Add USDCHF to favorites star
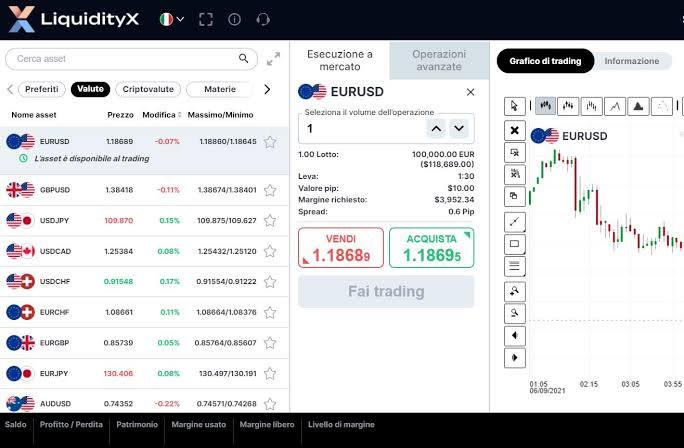The height and width of the screenshot is (448, 684). pos(270,282)
